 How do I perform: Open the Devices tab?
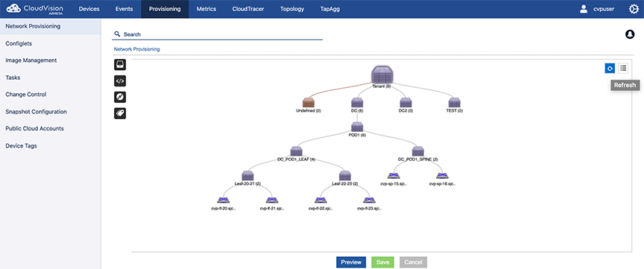89,9
